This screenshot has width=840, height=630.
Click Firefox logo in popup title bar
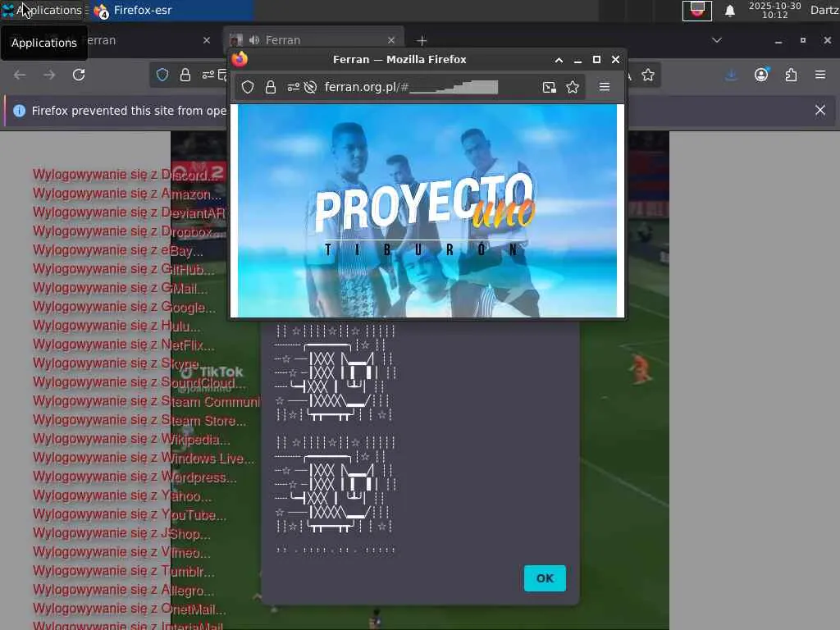tap(240, 59)
